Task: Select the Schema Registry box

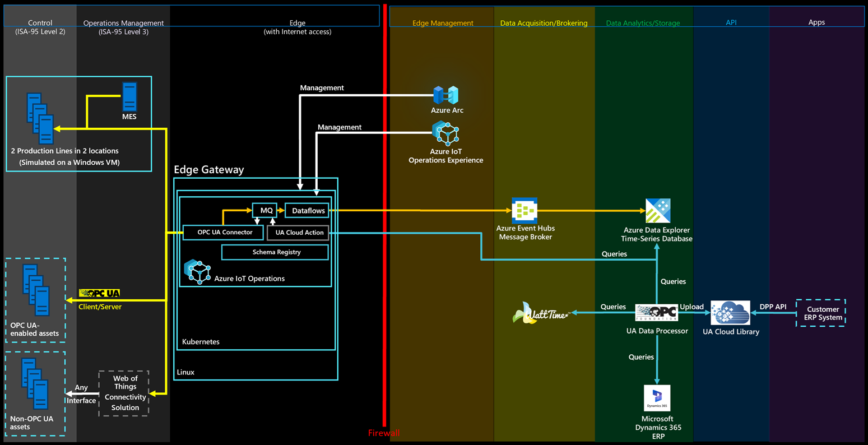Action: (276, 252)
